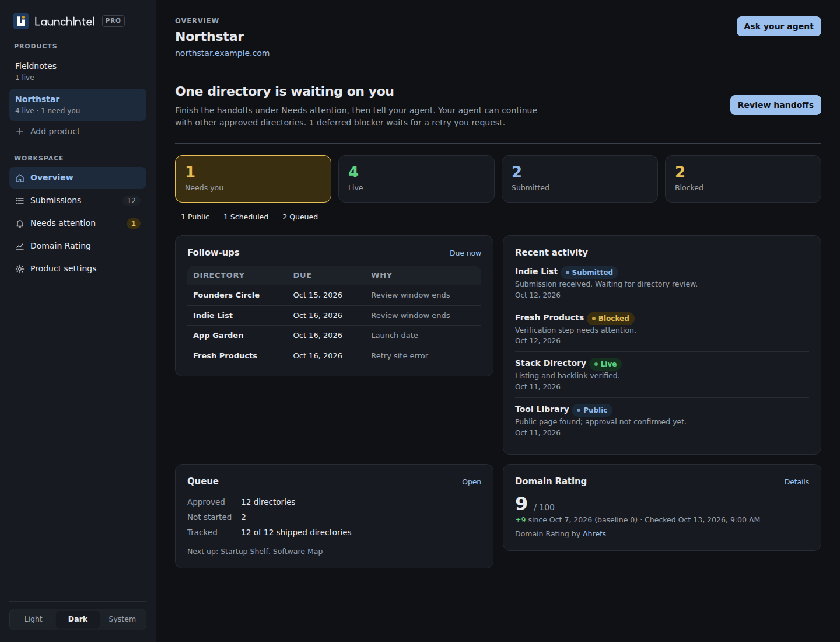This screenshot has width=840, height=642.
Task: Click the bell icon for Needs attention
Action: pyautogui.click(x=20, y=224)
